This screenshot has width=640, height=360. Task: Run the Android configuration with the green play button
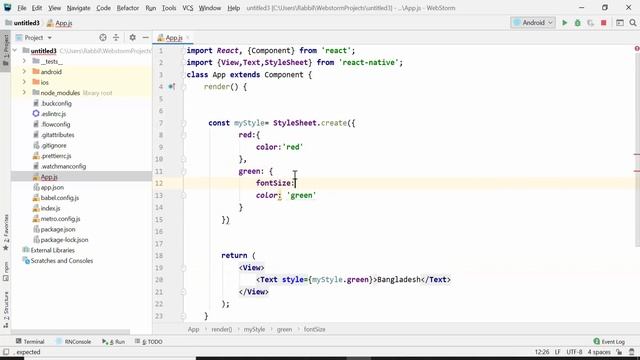tap(564, 23)
